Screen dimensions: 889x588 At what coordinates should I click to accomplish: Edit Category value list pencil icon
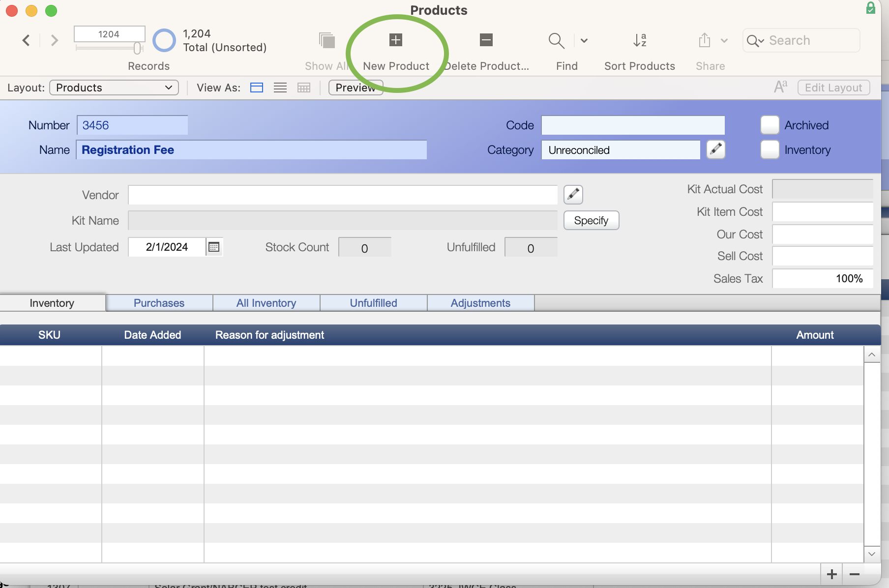point(716,149)
